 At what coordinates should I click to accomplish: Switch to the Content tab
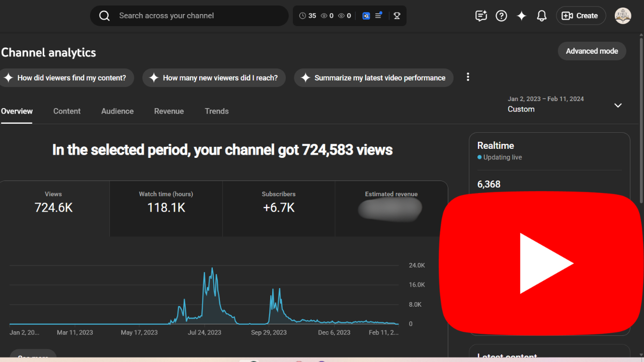67,111
